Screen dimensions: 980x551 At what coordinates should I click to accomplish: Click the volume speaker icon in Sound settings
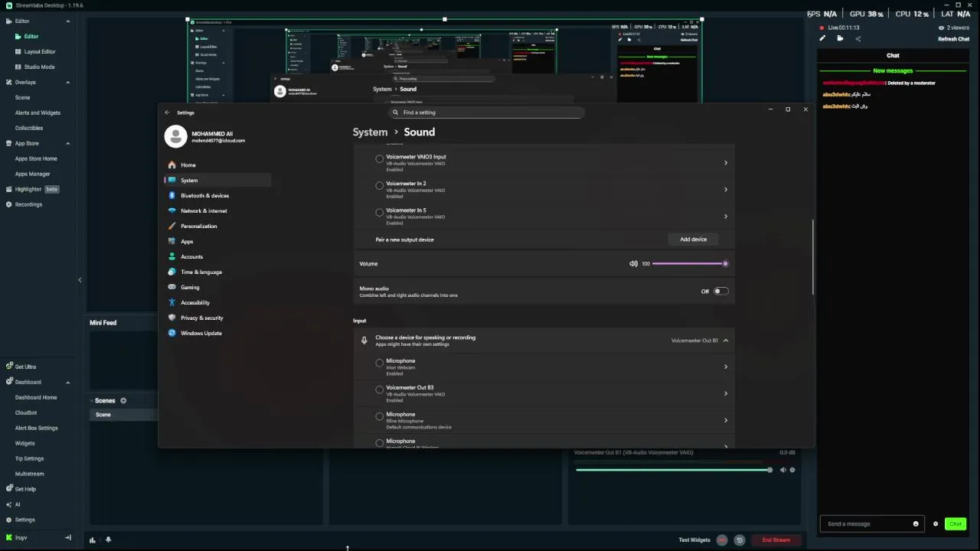point(633,263)
